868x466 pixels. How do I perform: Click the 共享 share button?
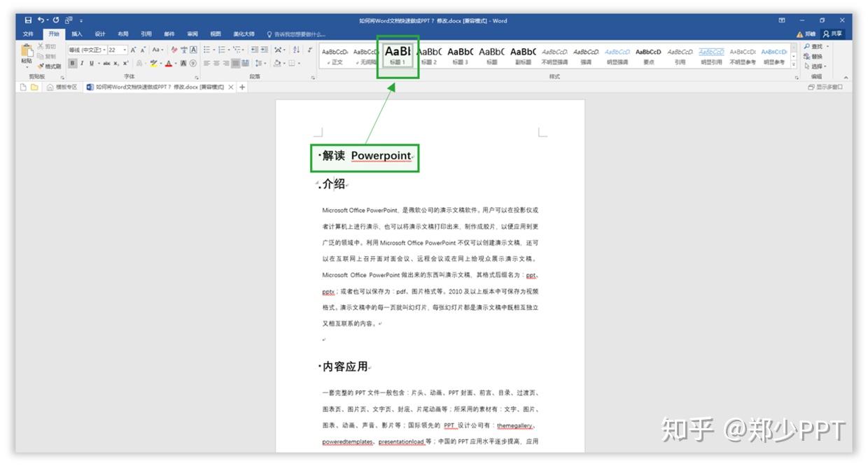pos(833,34)
